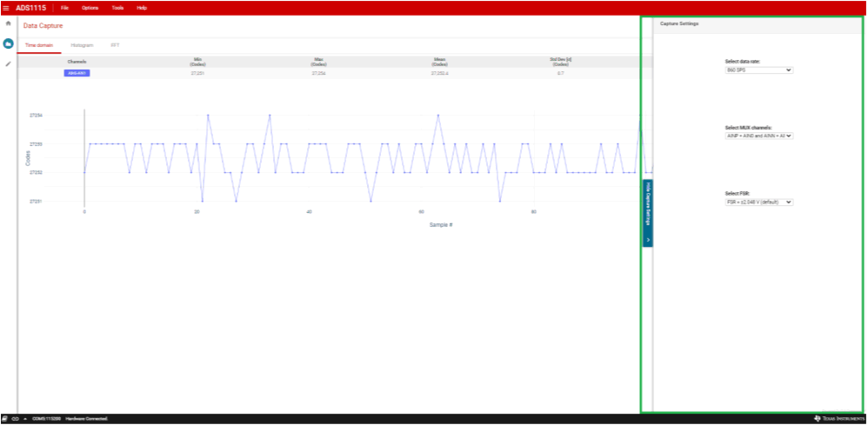Open the Options menu
This screenshot has width=868, height=425.
90,7
